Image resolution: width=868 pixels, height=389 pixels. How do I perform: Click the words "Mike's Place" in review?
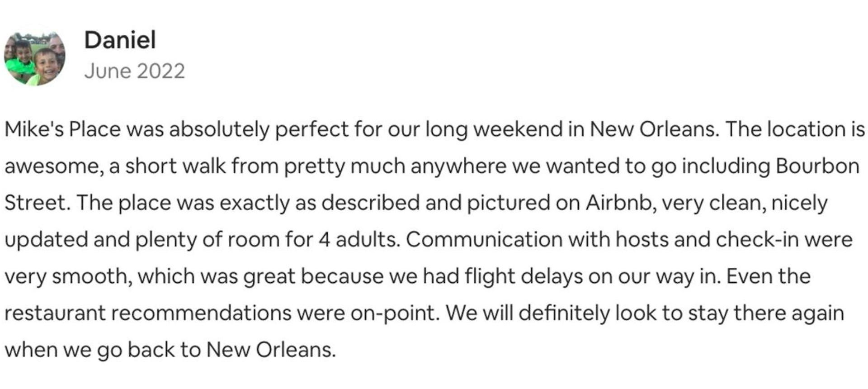(62, 129)
